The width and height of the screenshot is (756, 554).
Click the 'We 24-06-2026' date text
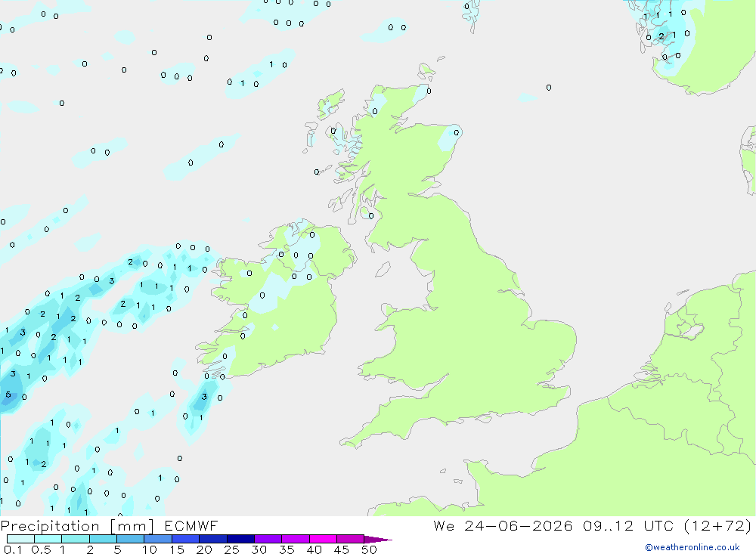click(503, 525)
